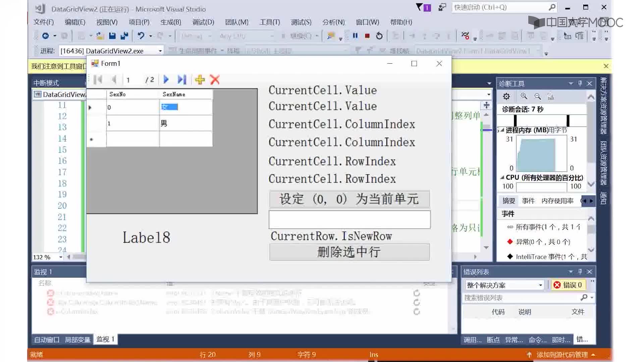Pause debugging with the Break All icon
The image size is (644, 362).
tap(355, 36)
